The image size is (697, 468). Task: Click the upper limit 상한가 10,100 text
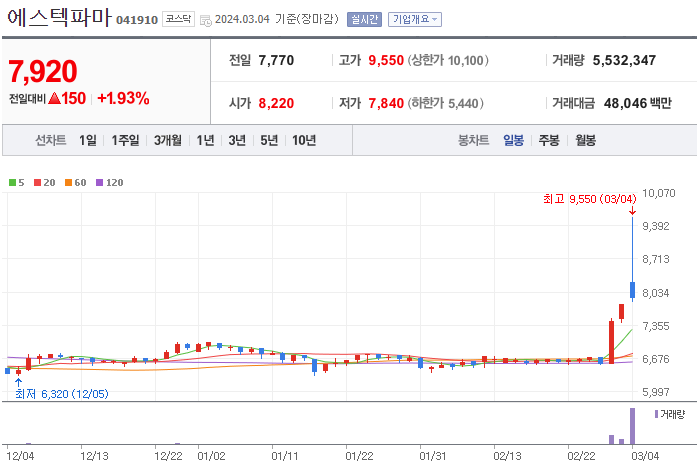point(448,60)
